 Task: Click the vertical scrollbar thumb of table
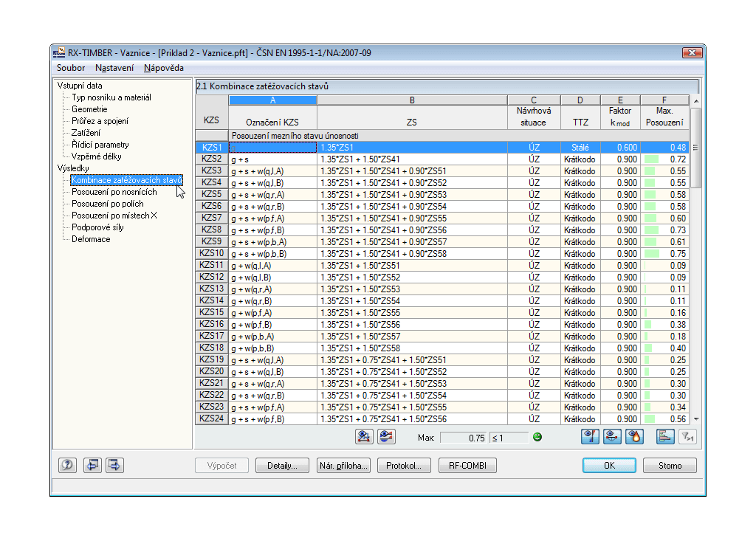(695, 148)
